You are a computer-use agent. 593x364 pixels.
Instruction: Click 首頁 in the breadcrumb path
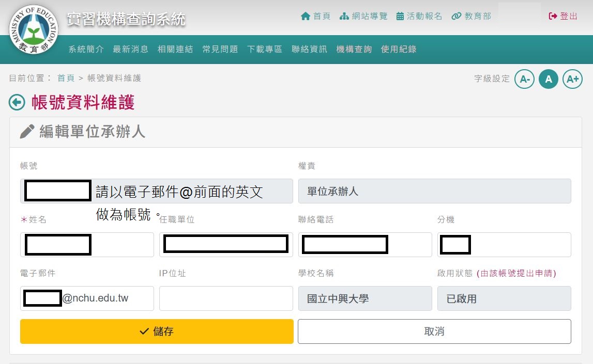[x=66, y=78]
